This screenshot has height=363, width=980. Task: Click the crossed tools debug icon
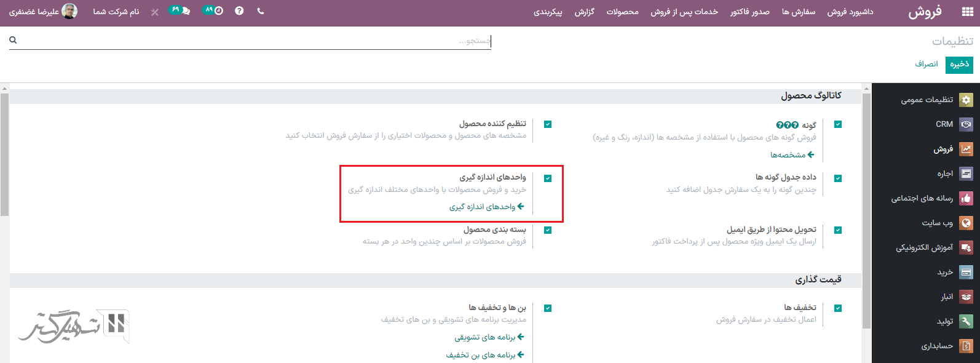(155, 12)
